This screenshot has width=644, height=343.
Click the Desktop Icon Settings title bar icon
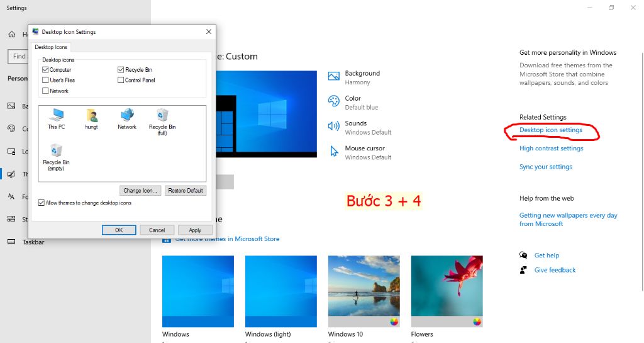35,31
